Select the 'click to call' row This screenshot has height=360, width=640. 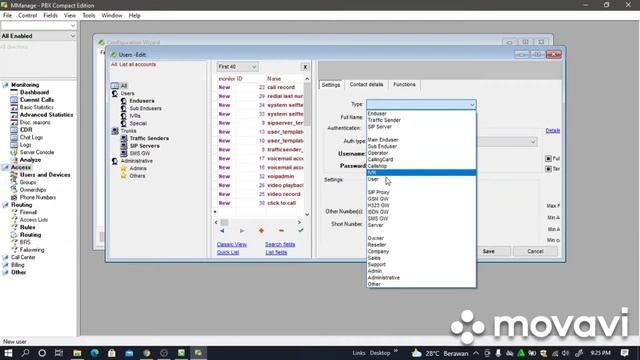pos(260,203)
